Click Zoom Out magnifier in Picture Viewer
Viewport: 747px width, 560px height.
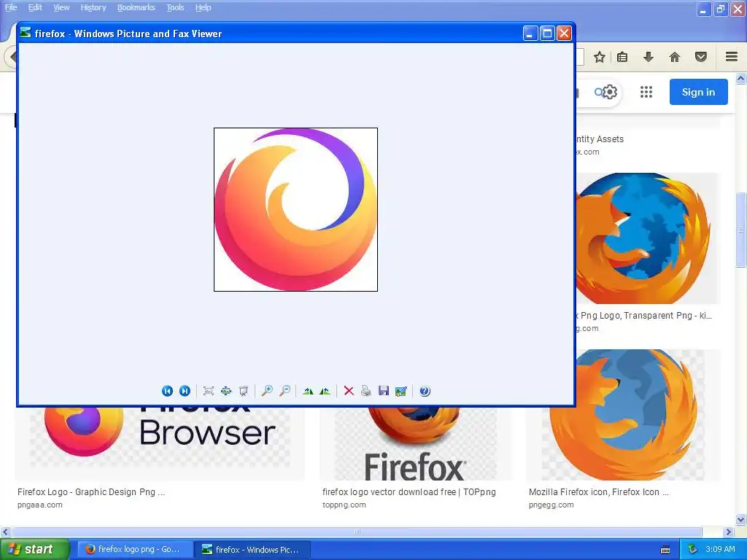pyautogui.click(x=285, y=391)
